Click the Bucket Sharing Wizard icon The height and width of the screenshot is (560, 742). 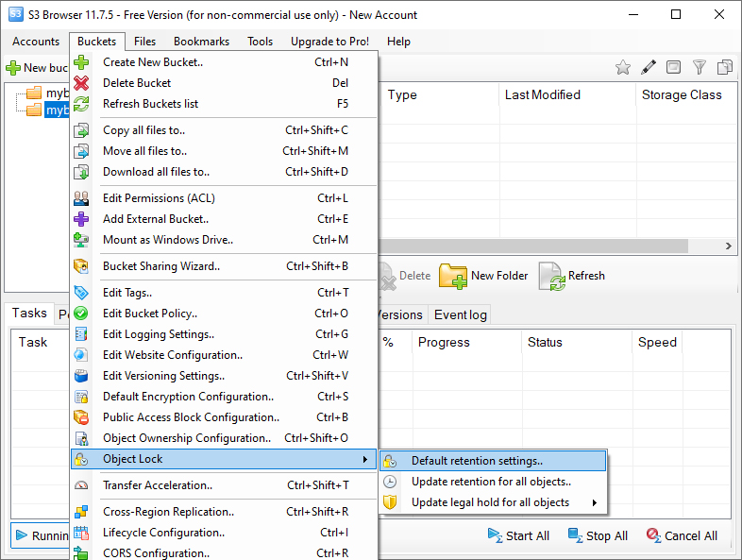(81, 266)
